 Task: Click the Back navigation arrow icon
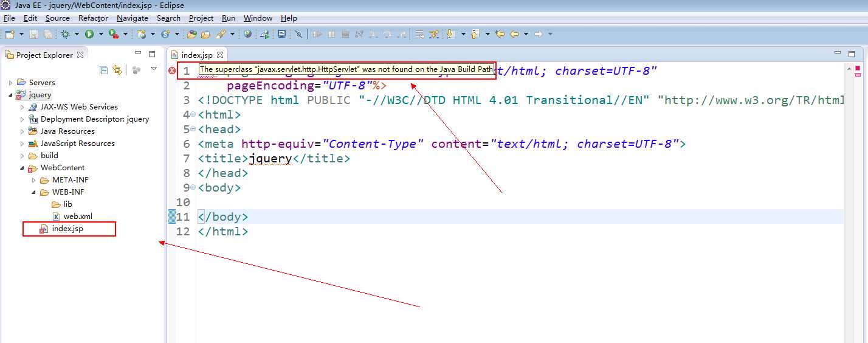click(x=514, y=34)
